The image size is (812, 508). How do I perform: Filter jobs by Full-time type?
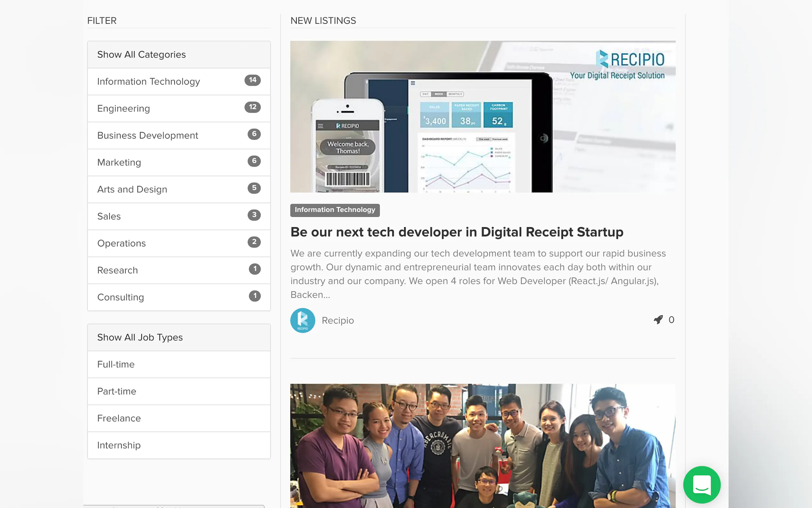[116, 365]
